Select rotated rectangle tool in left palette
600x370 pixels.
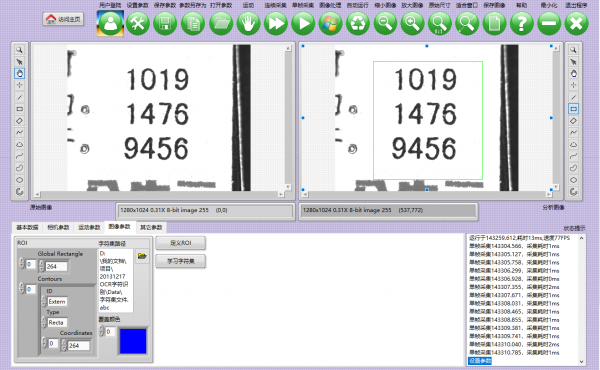coord(19,121)
